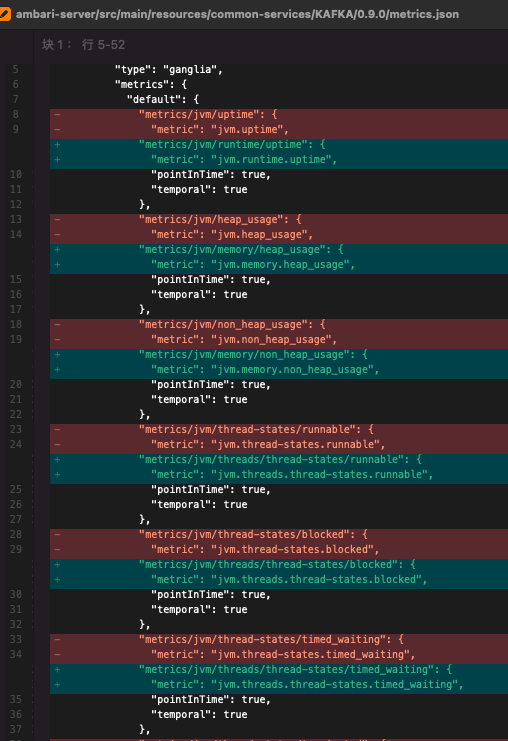Image resolution: width=508 pixels, height=741 pixels.
Task: Select removed line "metric": "jvm.uptime"
Action: (279, 129)
